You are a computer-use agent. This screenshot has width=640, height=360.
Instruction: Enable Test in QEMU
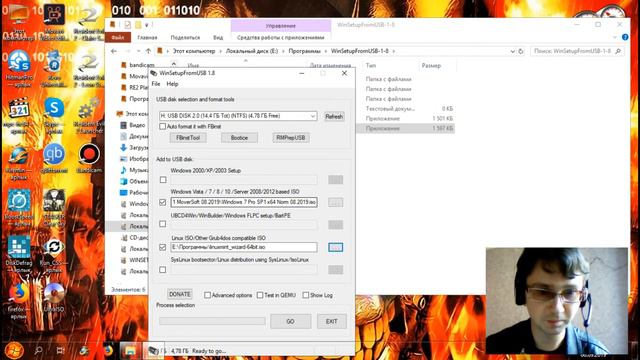click(x=260, y=295)
